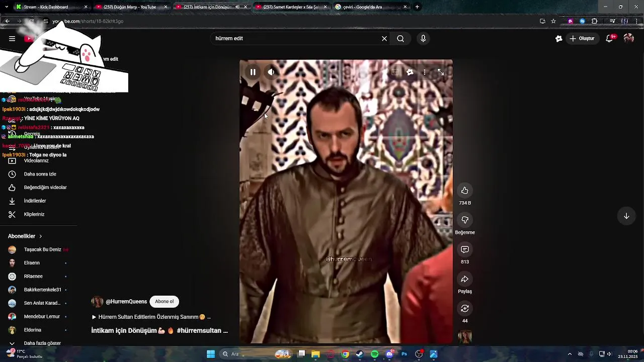Open the @HurremQueens channel link
Image resolution: width=644 pixels, height=362 pixels.
(x=126, y=302)
